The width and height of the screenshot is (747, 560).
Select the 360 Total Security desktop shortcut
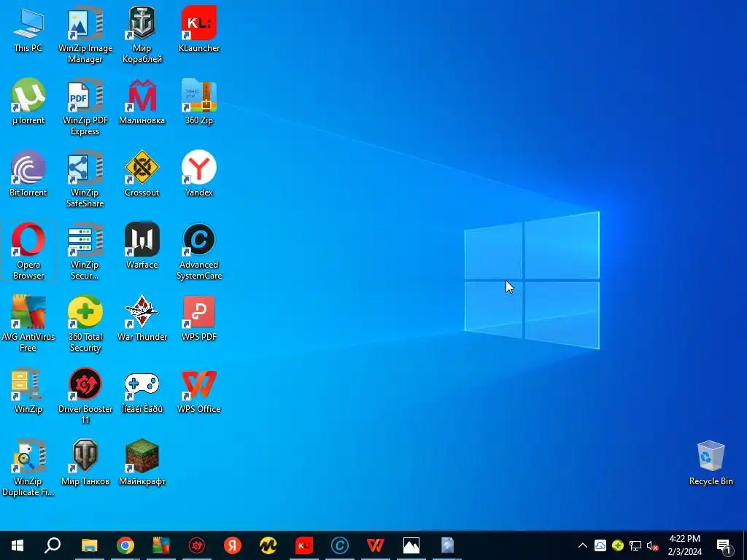85,323
